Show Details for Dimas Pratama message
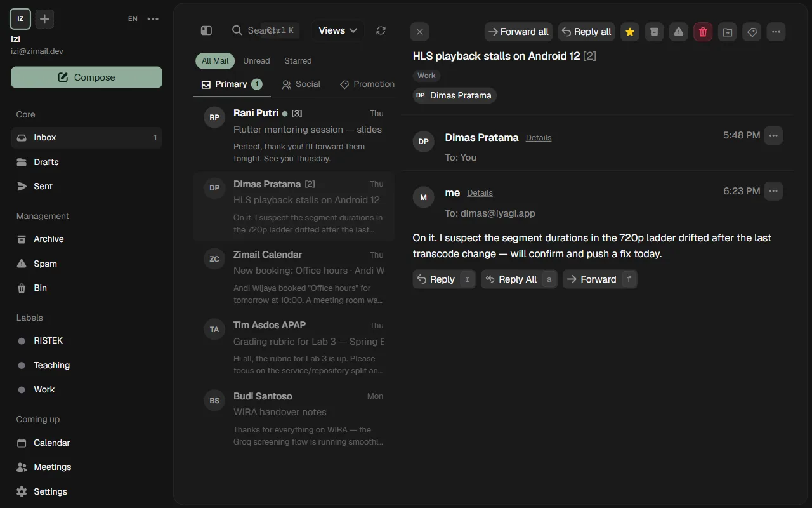Viewport: 812px width, 508px height. coord(539,138)
